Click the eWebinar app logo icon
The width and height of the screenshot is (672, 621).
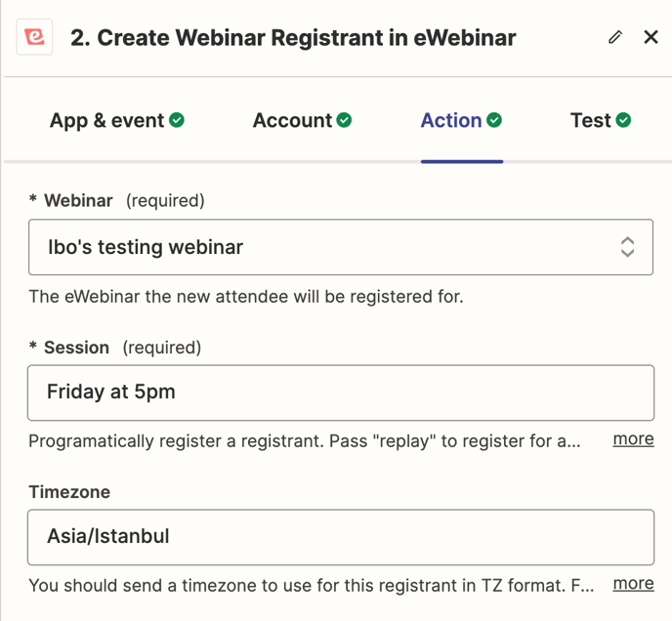(x=35, y=37)
